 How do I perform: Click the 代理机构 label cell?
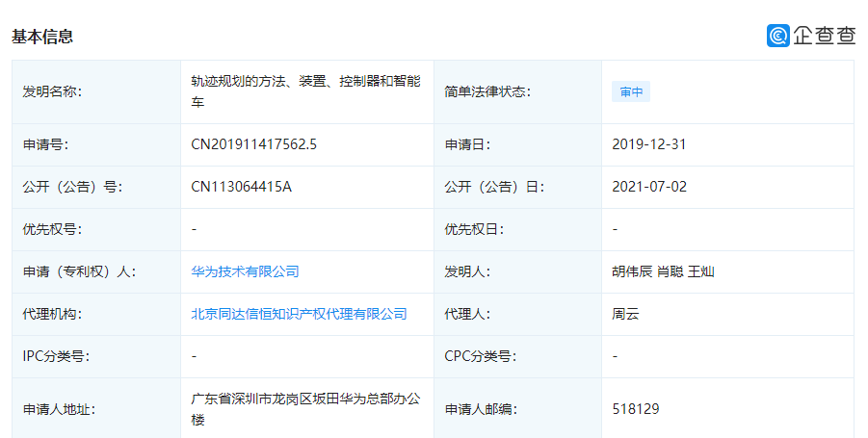click(52, 314)
